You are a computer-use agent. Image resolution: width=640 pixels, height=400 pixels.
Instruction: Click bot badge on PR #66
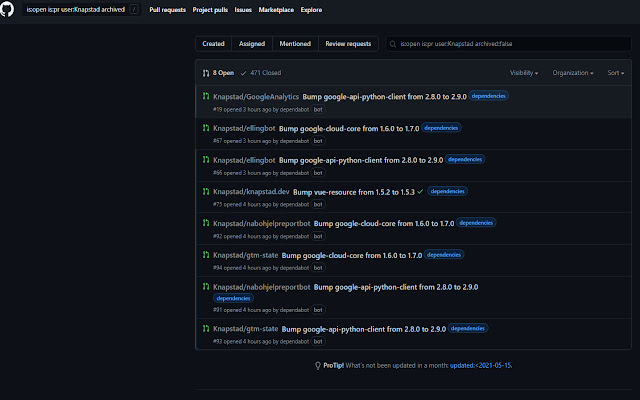coord(318,173)
